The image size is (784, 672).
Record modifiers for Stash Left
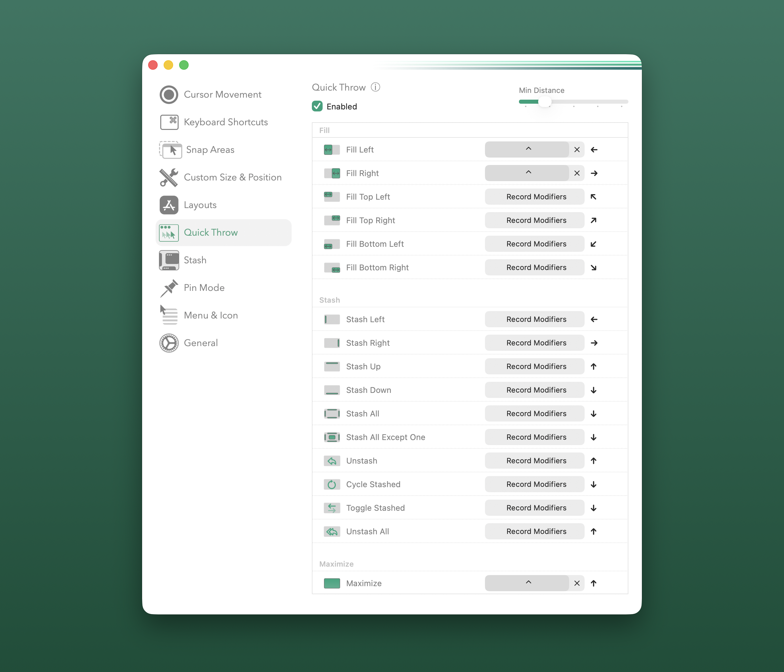coord(535,319)
